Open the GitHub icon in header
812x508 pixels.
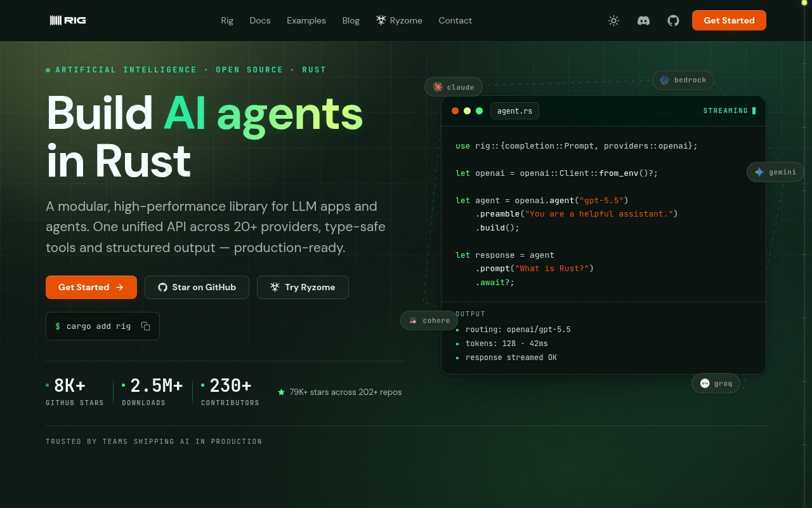[x=673, y=20]
